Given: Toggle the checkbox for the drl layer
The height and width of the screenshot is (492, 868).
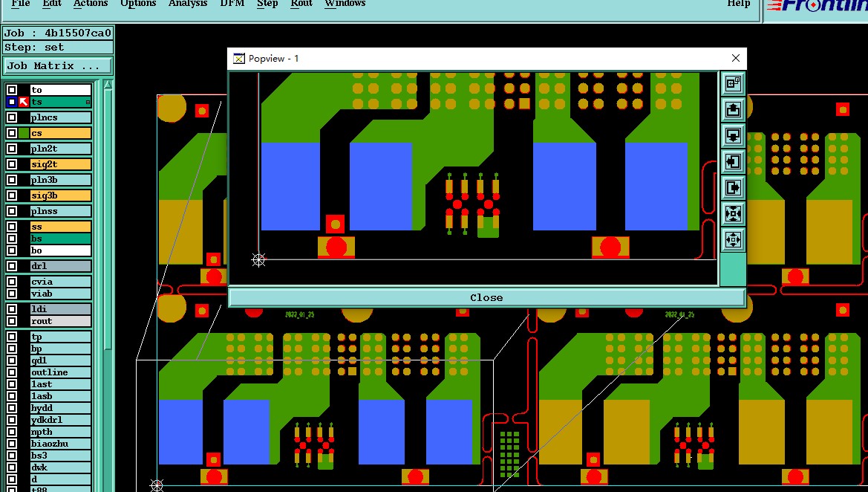Looking at the screenshot, I should pyautogui.click(x=12, y=266).
